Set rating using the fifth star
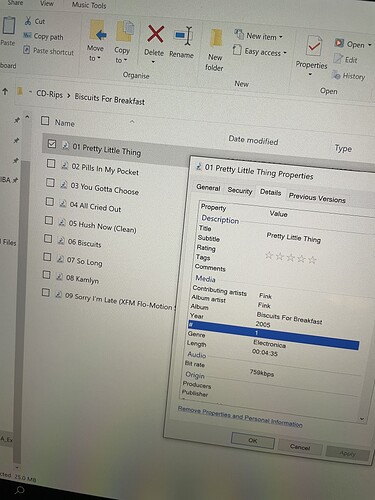375x500 pixels. [312, 259]
